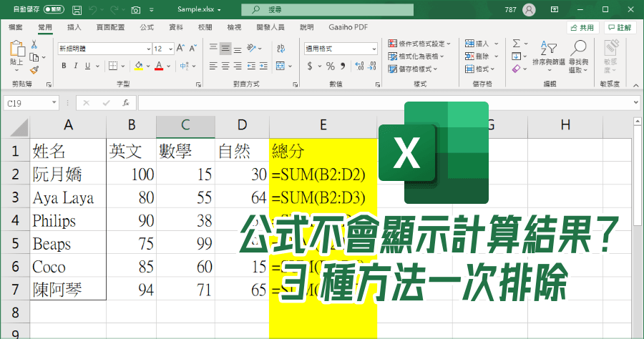Click the search box in title bar
The height and width of the screenshot is (339, 644).
point(327,9)
